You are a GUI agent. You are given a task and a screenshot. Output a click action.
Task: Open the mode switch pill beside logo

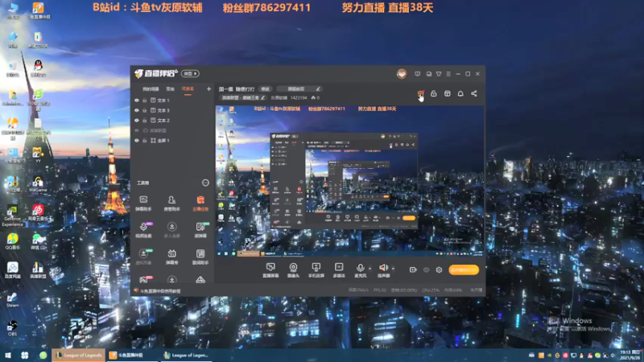point(190,73)
